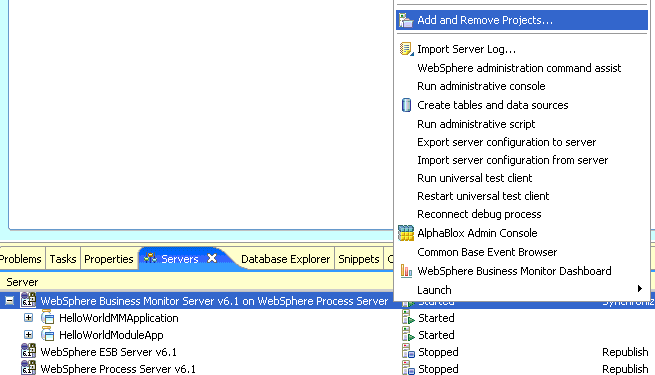Select Run universal test client
Screen dimensions: 655x375
475,178
